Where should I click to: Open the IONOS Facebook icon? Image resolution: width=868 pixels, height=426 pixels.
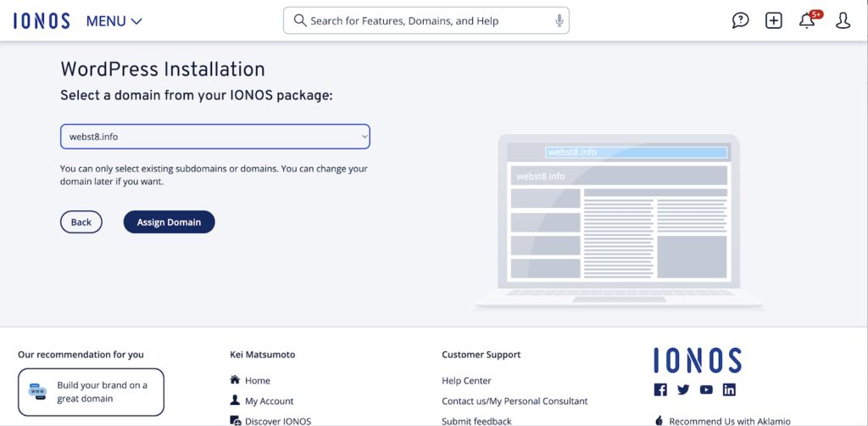tap(660, 390)
